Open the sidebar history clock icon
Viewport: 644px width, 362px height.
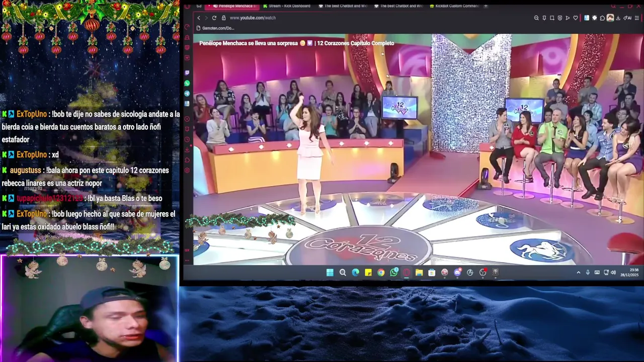pyautogui.click(x=187, y=139)
